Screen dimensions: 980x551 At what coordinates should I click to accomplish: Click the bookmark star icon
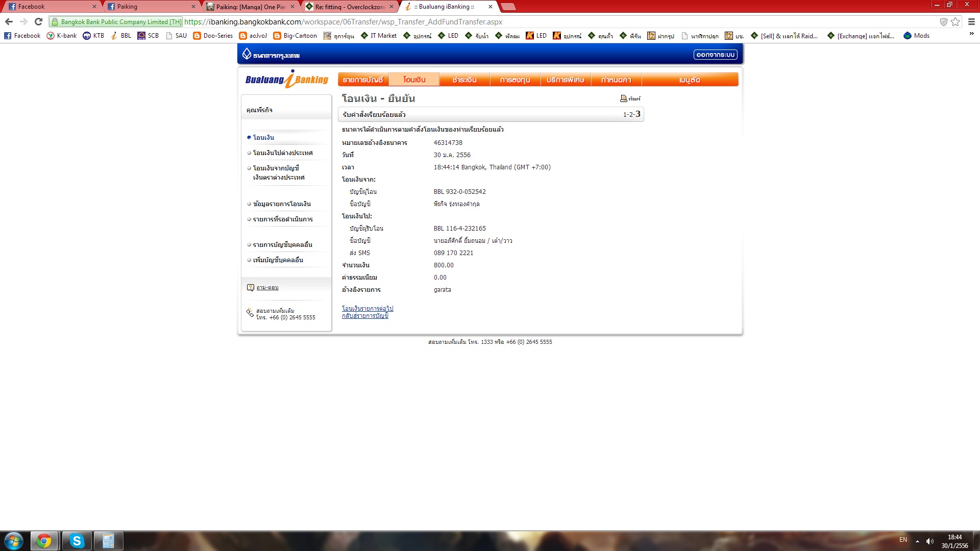point(955,21)
